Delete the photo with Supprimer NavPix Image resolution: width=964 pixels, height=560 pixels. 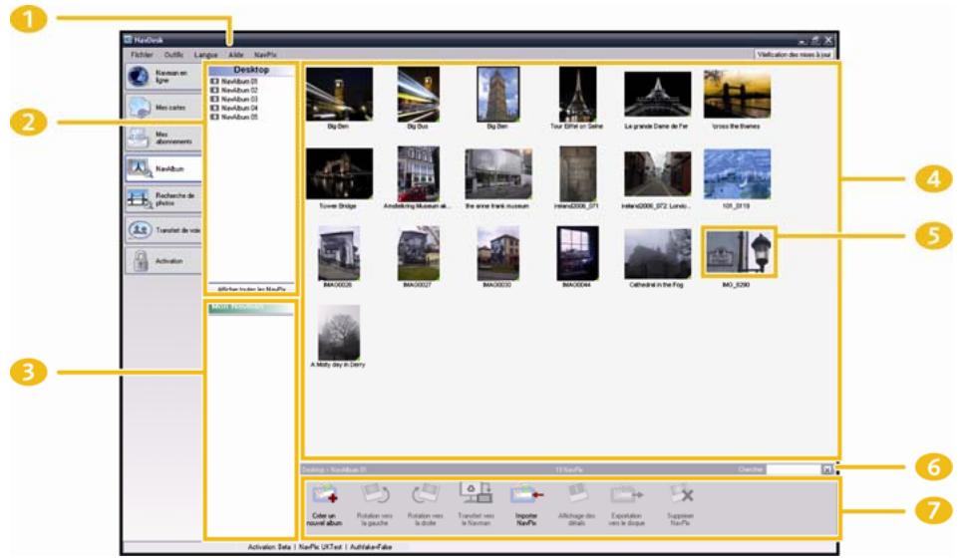681,494
